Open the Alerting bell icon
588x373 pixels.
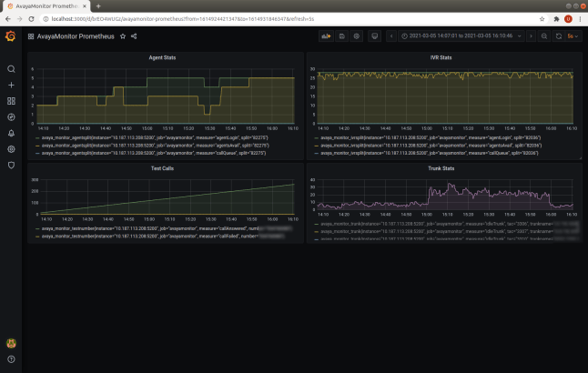(x=11, y=134)
